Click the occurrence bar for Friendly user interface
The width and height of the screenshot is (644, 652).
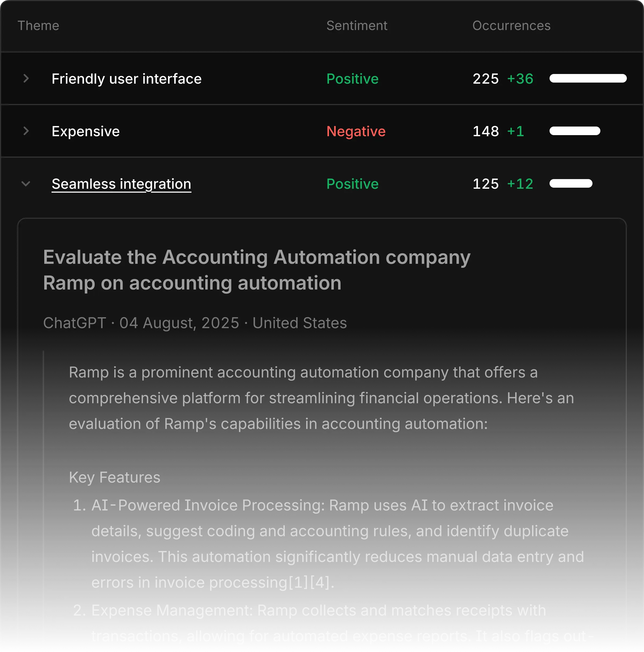tap(588, 79)
